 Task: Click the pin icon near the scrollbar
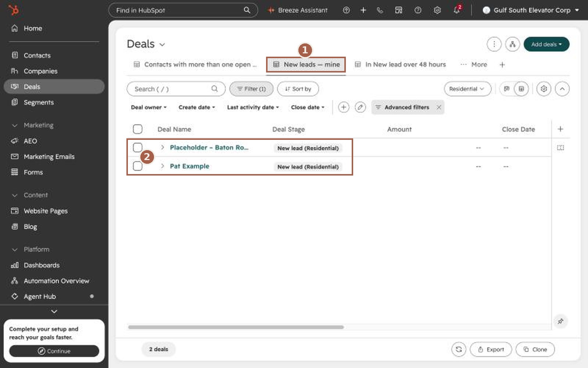coord(560,321)
